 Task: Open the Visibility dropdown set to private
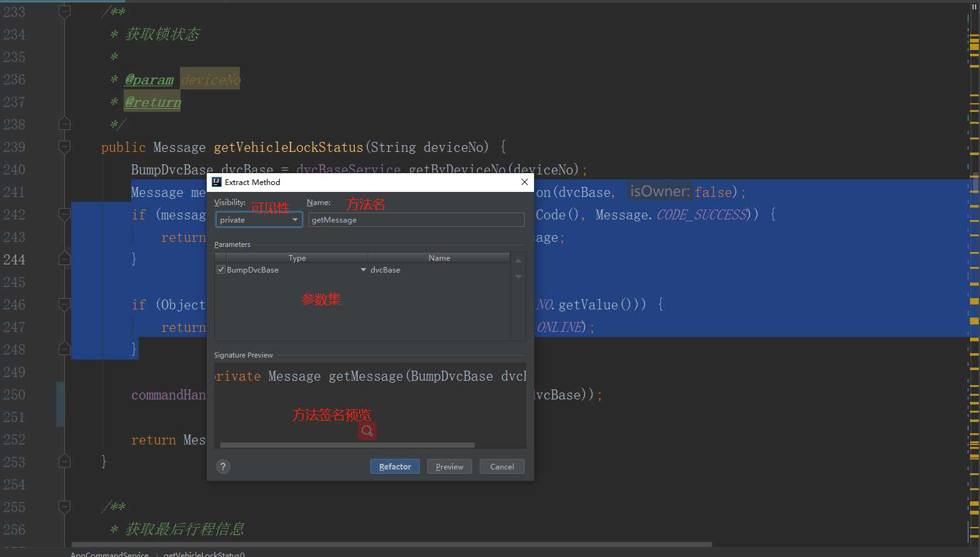click(259, 220)
